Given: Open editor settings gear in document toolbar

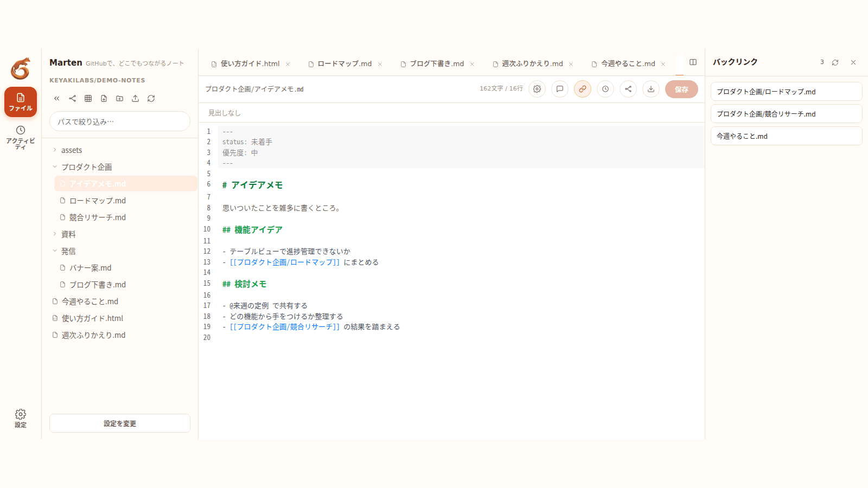Looking at the screenshot, I should (537, 89).
